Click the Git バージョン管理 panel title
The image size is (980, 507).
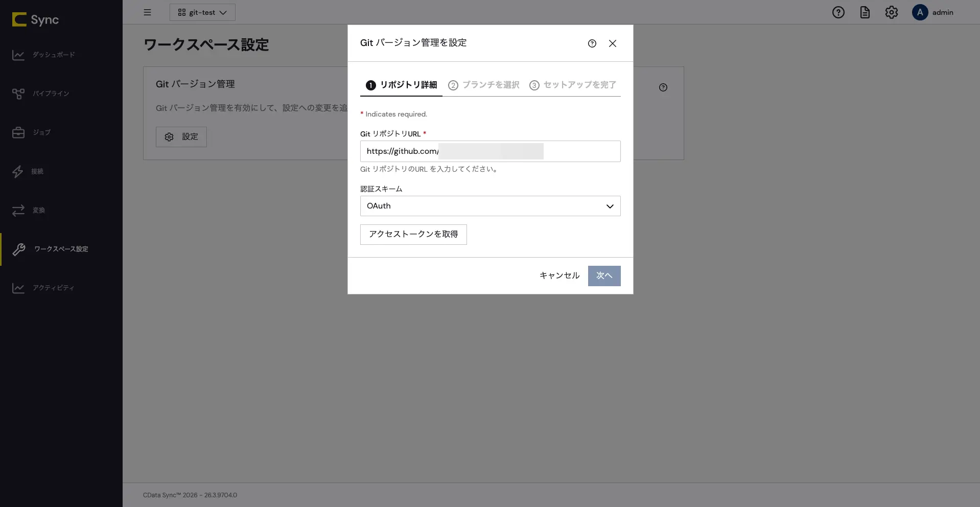pos(195,84)
